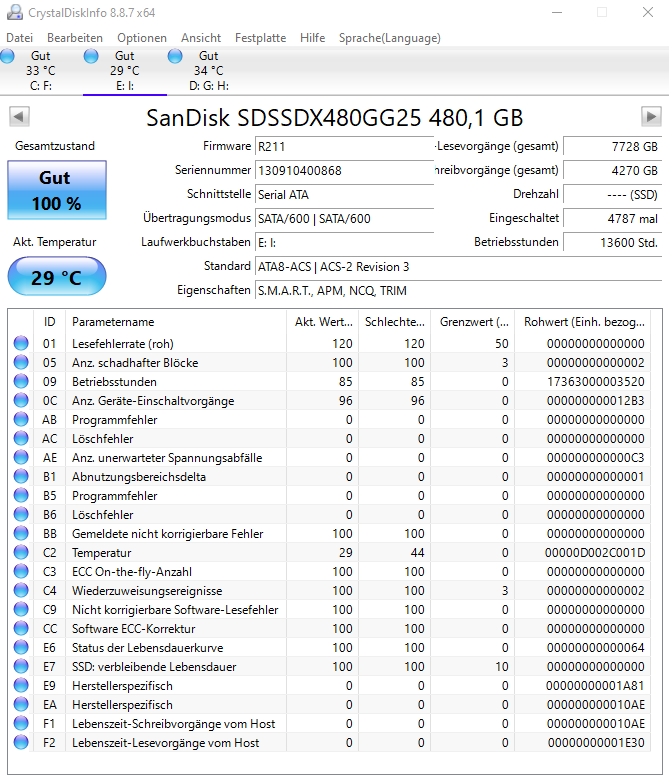Click the Standard field ATA8-ACS

(x=458, y=267)
